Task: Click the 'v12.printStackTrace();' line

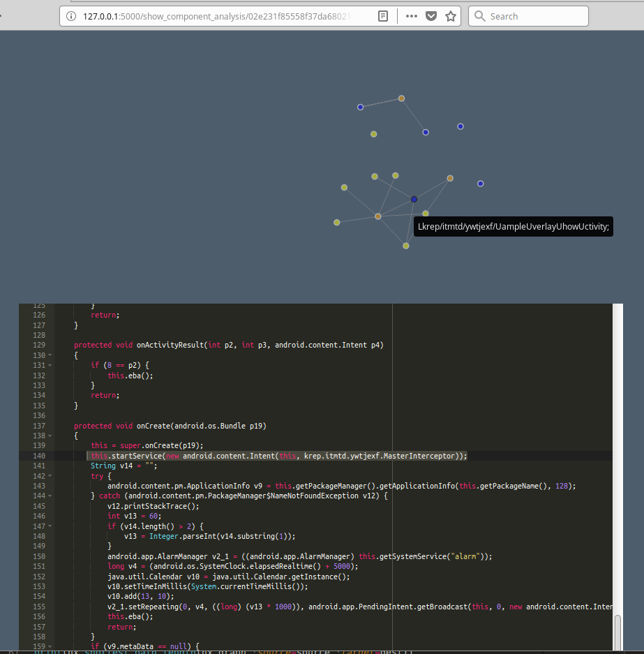Action: pyautogui.click(x=153, y=506)
